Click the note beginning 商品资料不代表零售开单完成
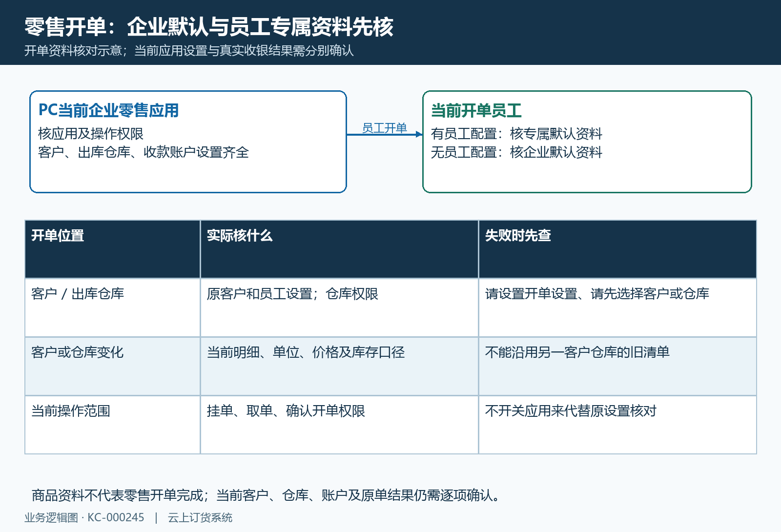 (267, 495)
